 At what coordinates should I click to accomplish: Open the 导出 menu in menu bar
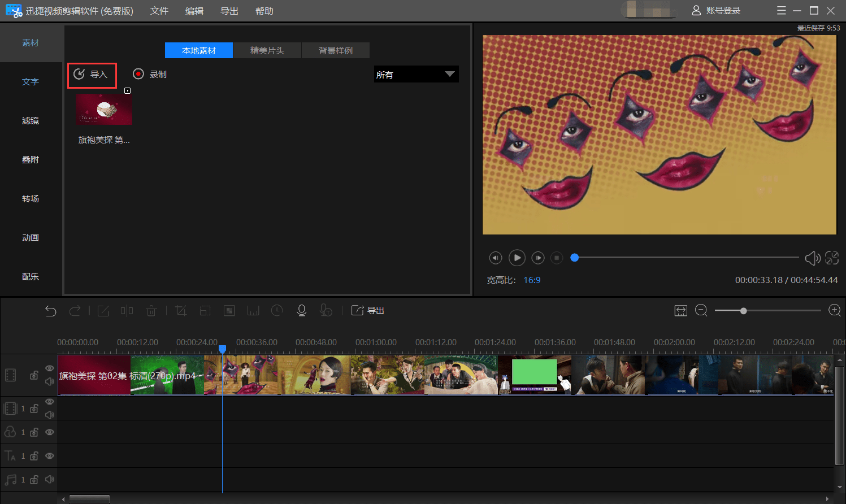coord(229,11)
